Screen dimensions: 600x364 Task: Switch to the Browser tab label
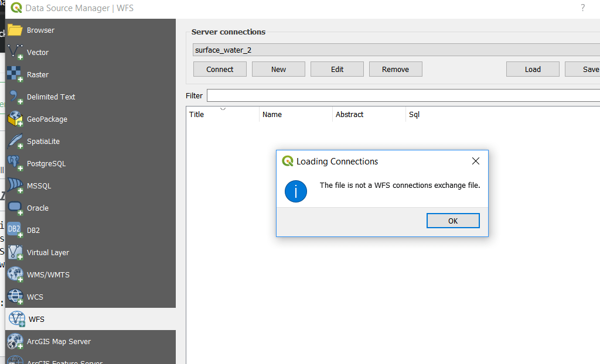[x=40, y=30]
